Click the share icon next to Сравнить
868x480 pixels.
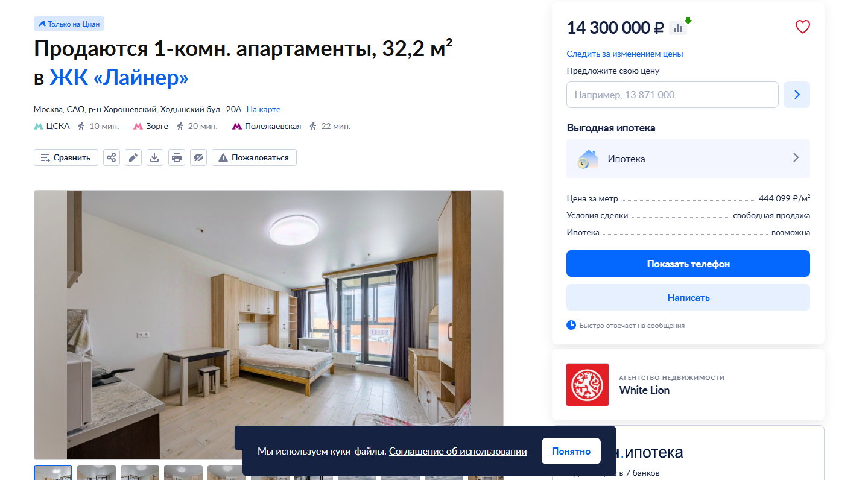112,157
